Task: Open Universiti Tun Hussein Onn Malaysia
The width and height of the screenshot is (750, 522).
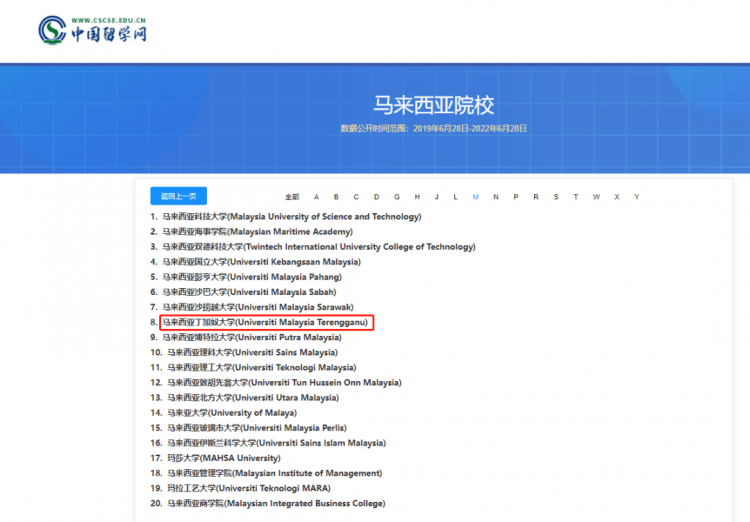Action: coord(284,383)
